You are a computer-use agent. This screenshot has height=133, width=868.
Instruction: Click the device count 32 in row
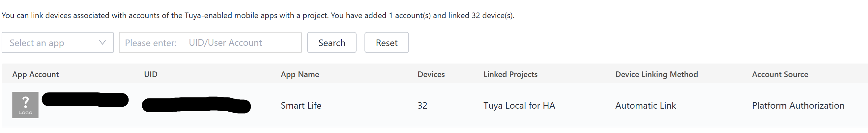point(422,105)
